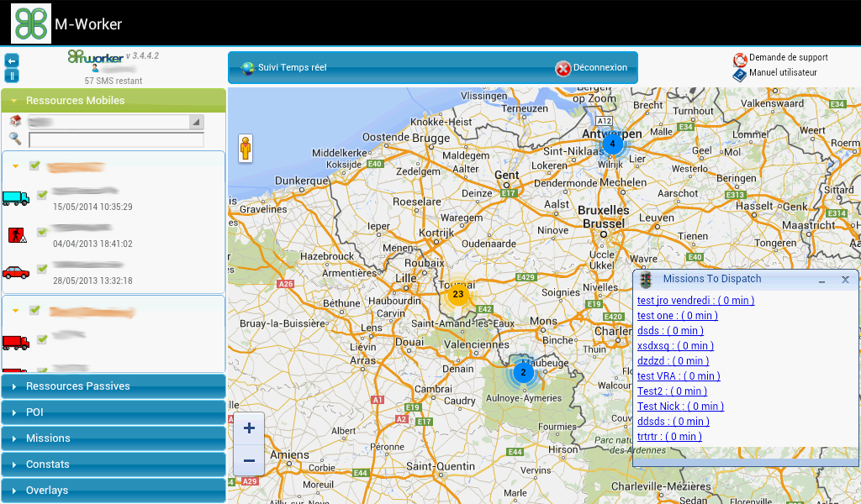Expand the POI section
Viewport: 861px width, 504px height.
click(x=114, y=412)
